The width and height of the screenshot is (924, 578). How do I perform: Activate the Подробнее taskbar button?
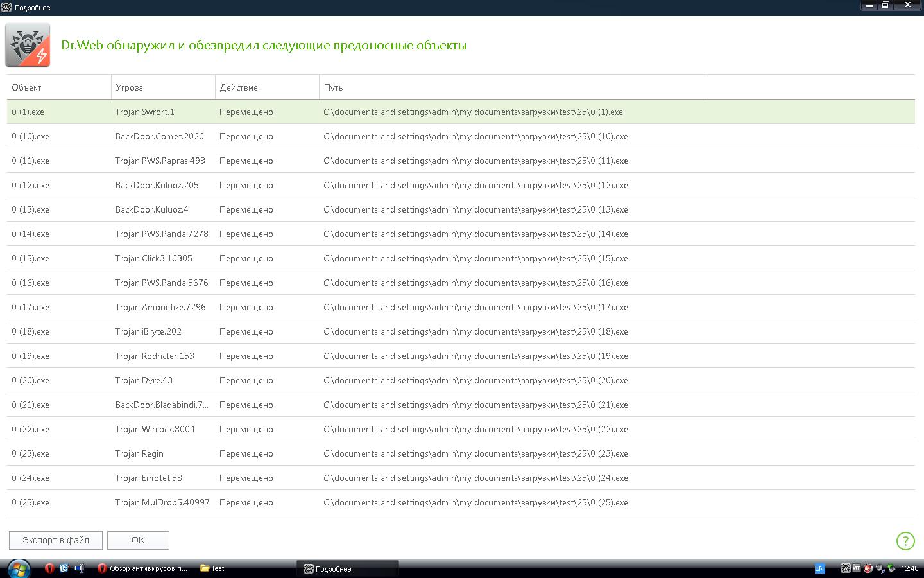coord(347,568)
